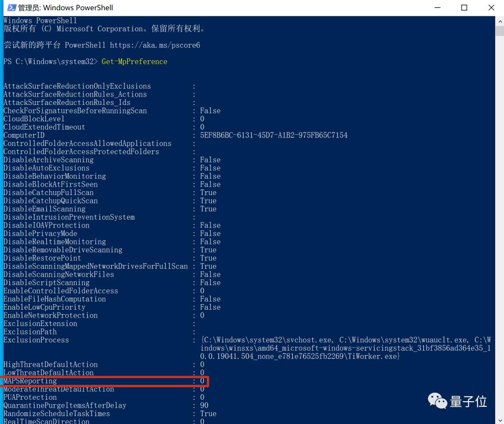
Task: Click the value 90 for QuarantinePurgeItemsAfterDelay
Action: click(x=204, y=406)
